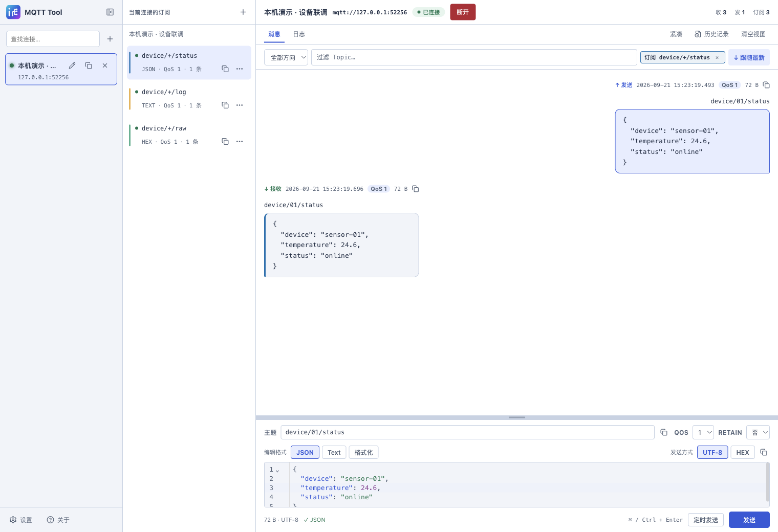Switch send mode to HEX

tap(743, 452)
